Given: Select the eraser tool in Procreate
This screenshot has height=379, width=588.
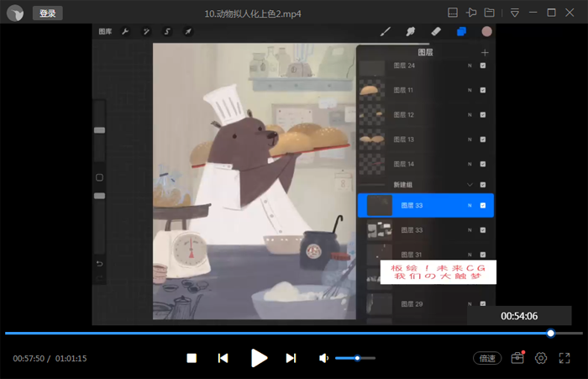Looking at the screenshot, I should coord(435,32).
